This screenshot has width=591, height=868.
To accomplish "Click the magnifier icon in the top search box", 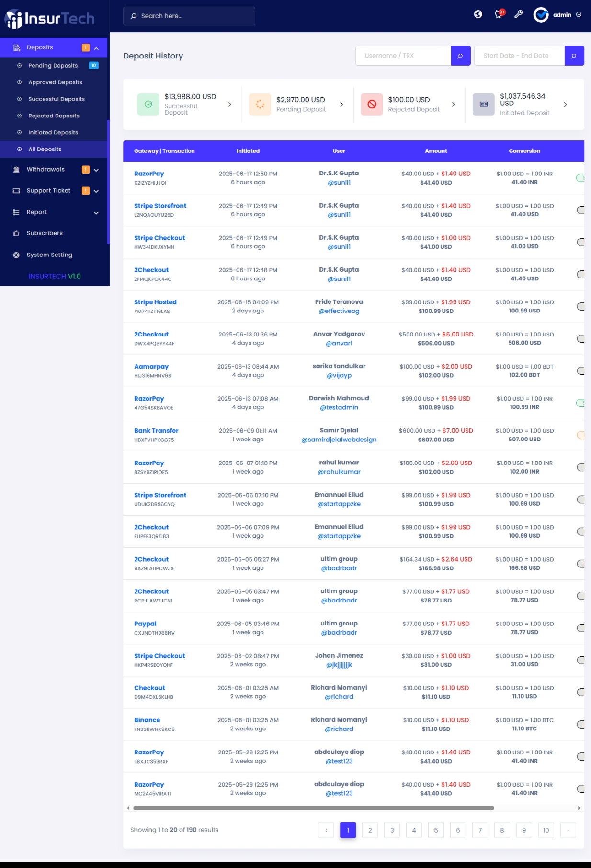I will pos(134,16).
